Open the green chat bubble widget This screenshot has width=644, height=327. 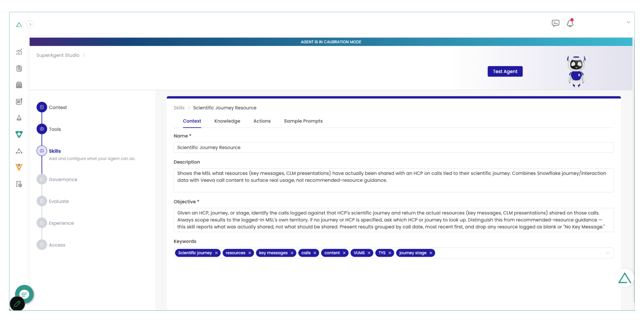coord(24,294)
